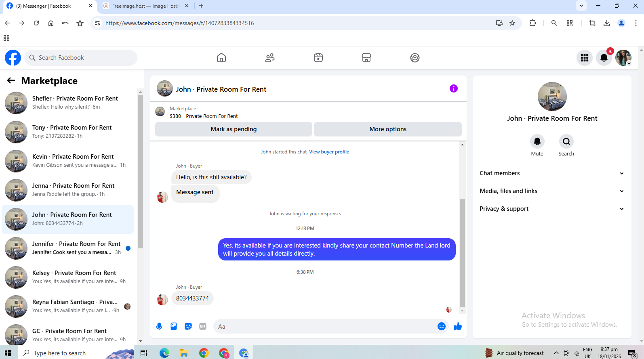Open browser extensions puzzle icon
Viewport: 644px width, 359px height.
[532, 23]
